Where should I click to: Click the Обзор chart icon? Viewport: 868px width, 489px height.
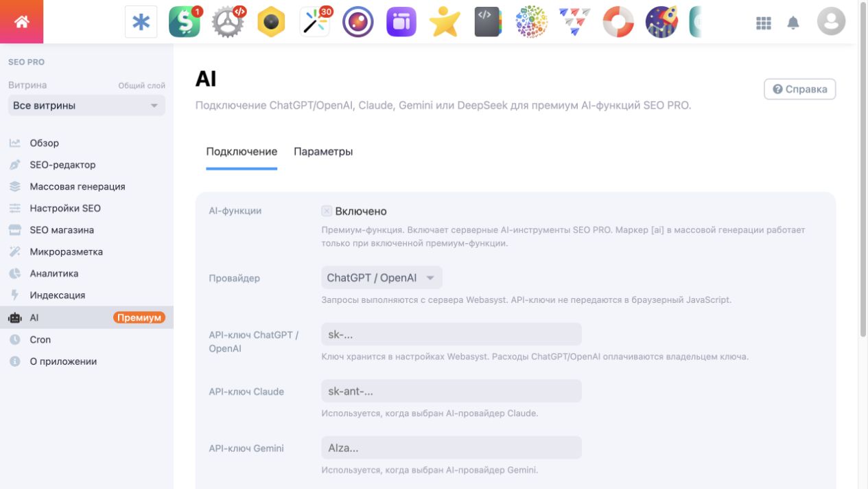coord(14,143)
